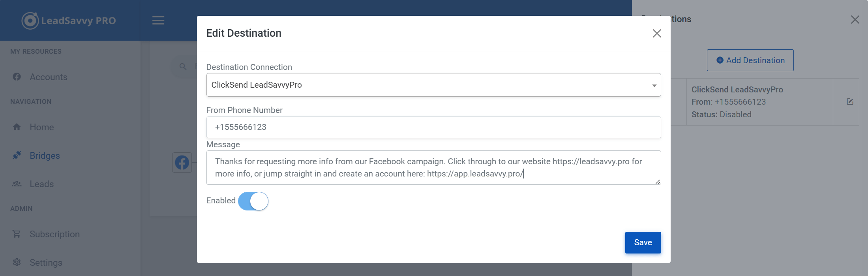Click the Settings gear icon
Screen dimensions: 868x276
[17, 262]
